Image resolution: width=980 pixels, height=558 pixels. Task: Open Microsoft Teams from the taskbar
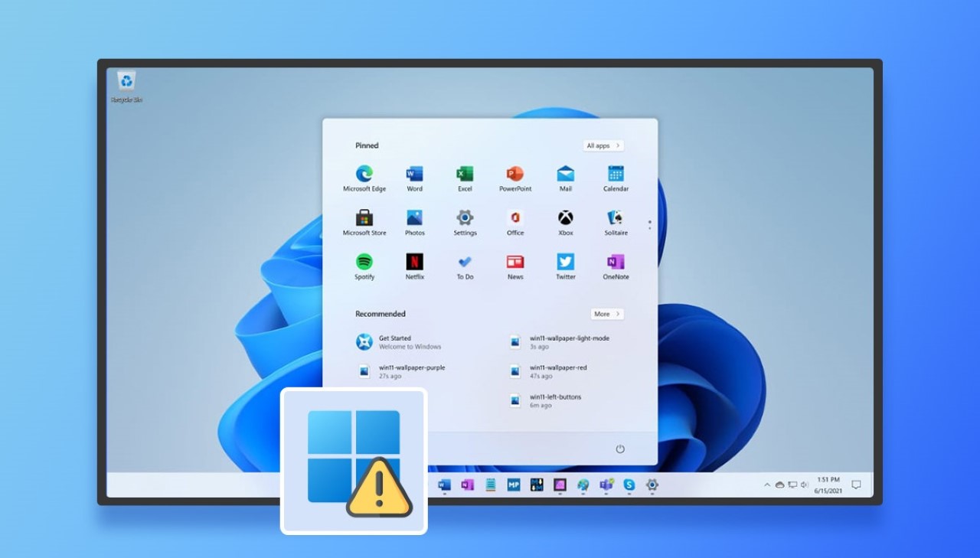[606, 485]
